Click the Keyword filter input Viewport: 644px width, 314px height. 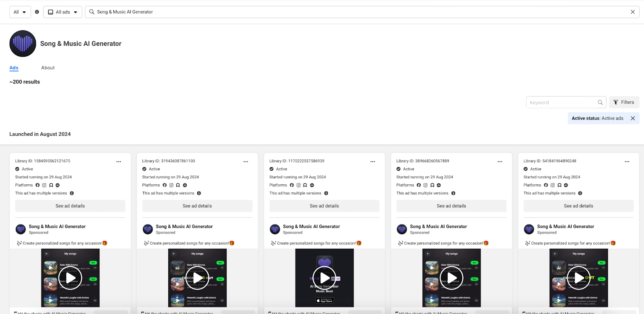point(566,102)
